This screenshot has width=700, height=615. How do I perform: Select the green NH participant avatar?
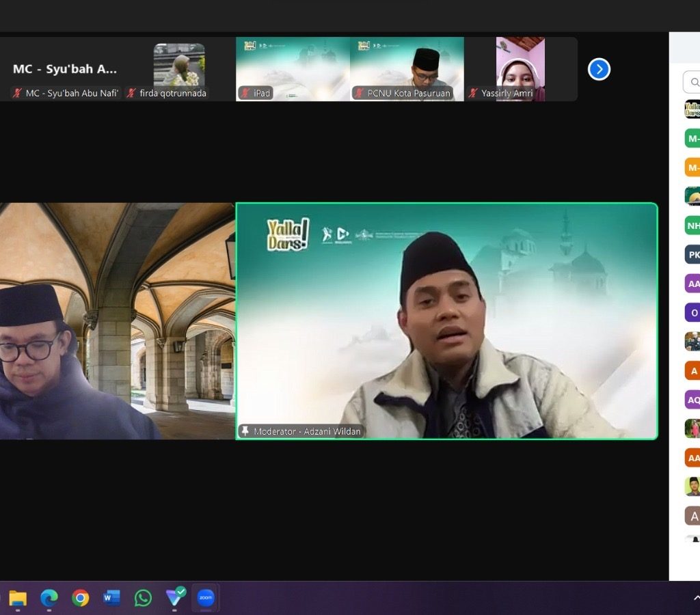pyautogui.click(x=692, y=225)
